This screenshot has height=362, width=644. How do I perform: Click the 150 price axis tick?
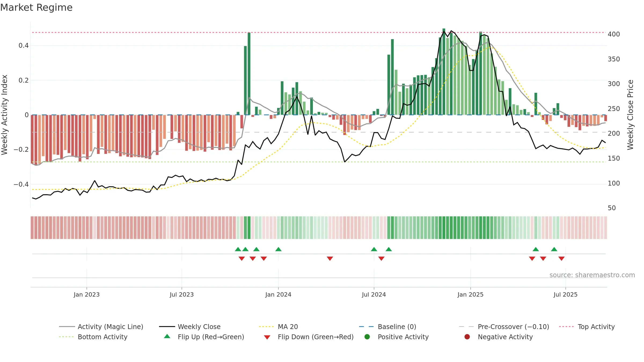[614, 158]
